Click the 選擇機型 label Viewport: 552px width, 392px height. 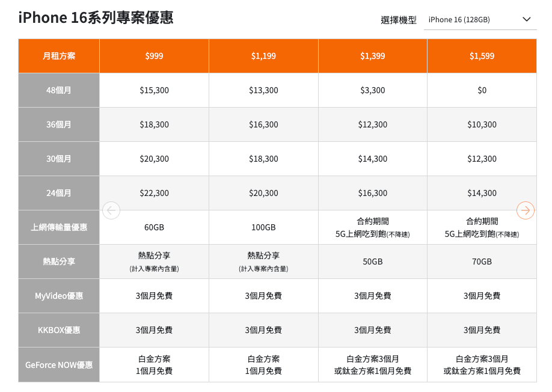(399, 20)
